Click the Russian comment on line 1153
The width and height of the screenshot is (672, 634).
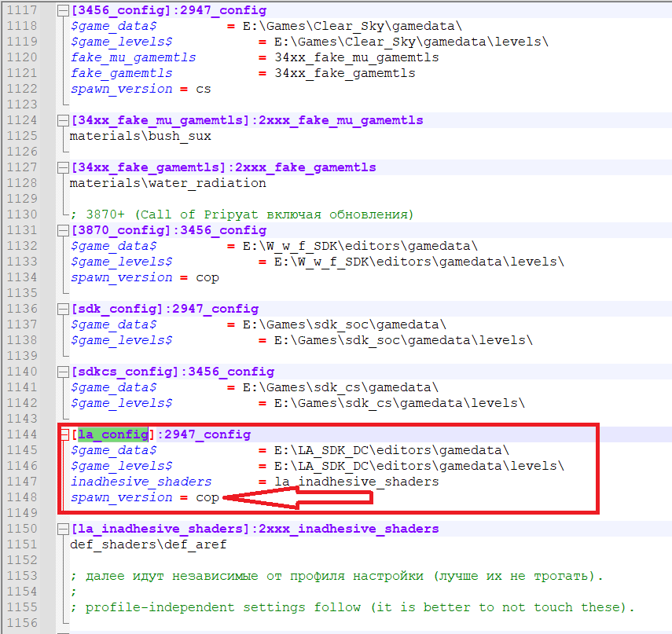(336, 576)
